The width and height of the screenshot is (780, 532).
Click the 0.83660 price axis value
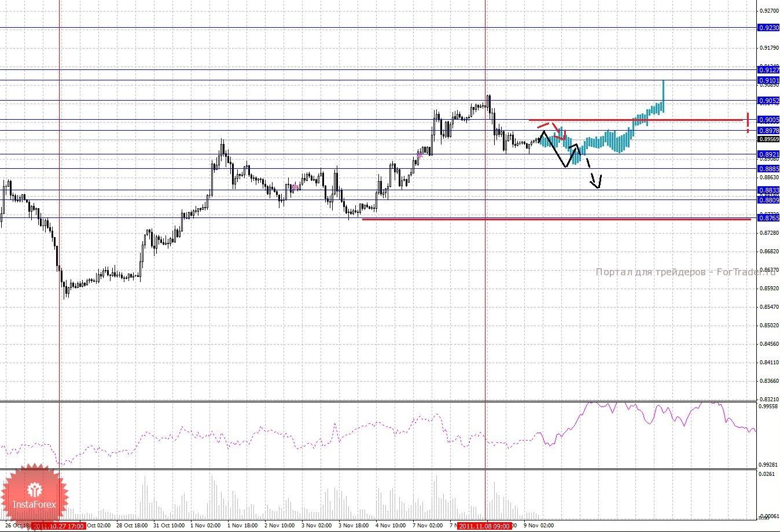(768, 381)
